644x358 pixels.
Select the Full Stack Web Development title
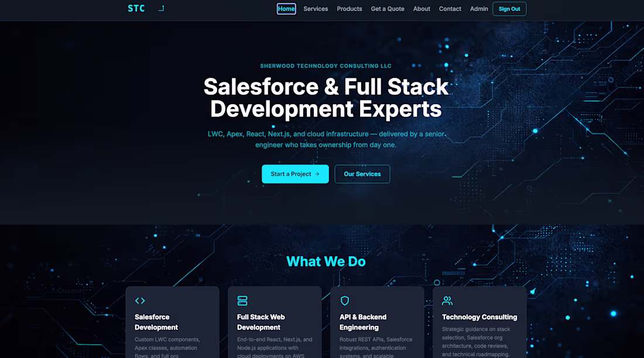[x=261, y=322]
